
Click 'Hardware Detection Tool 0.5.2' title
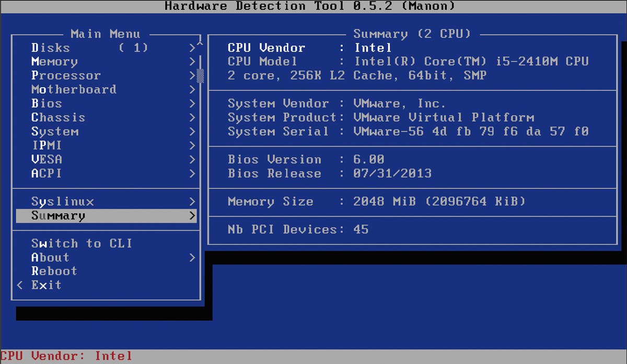(x=310, y=6)
